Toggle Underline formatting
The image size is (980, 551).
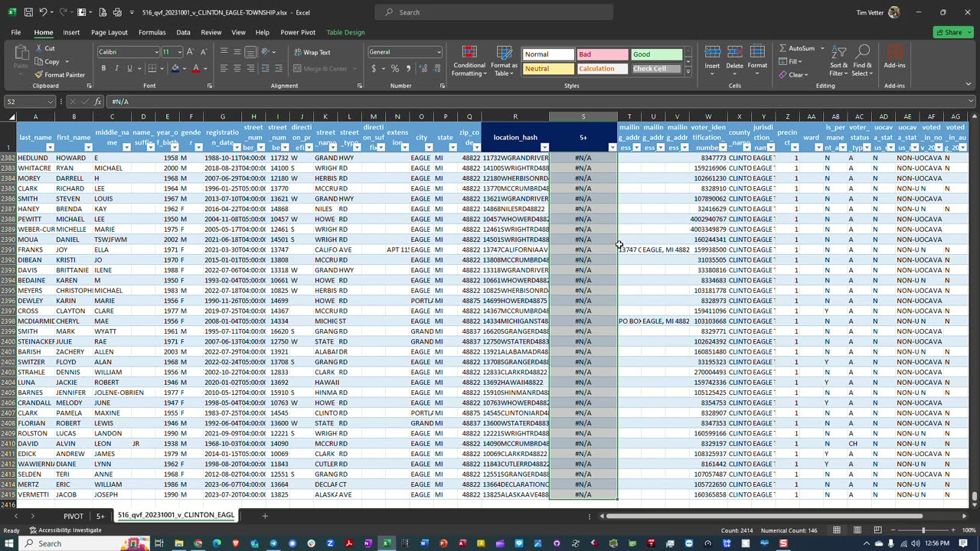tap(129, 68)
